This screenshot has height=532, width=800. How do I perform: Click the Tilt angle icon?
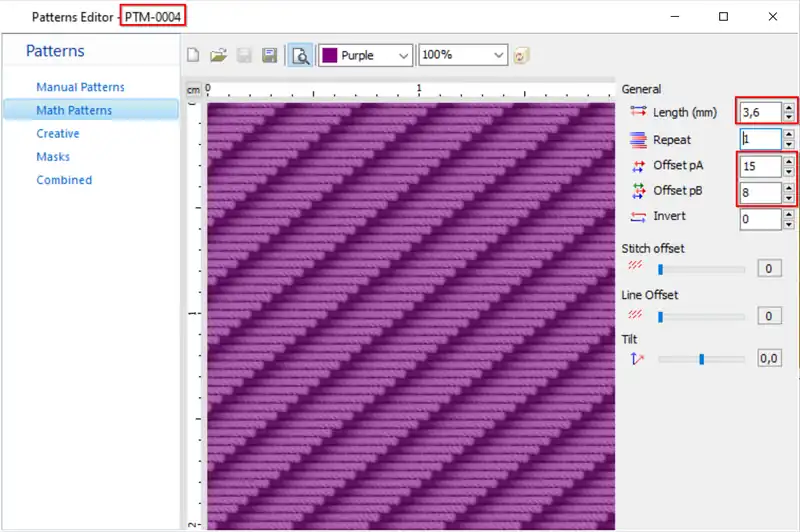point(637,359)
